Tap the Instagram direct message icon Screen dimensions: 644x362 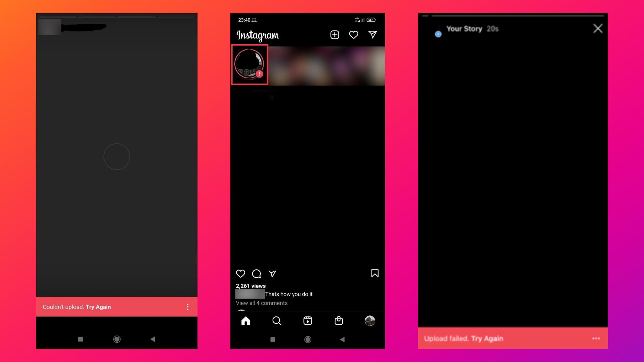click(x=373, y=34)
